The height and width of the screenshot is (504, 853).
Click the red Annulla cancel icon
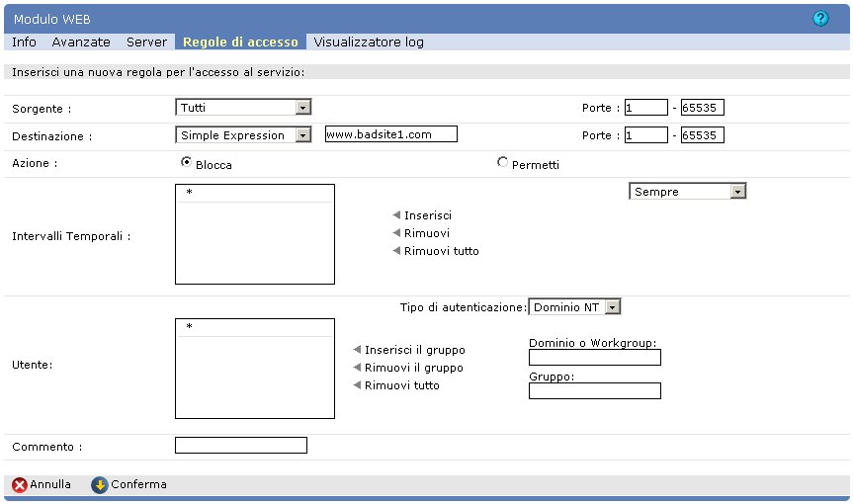click(x=19, y=485)
